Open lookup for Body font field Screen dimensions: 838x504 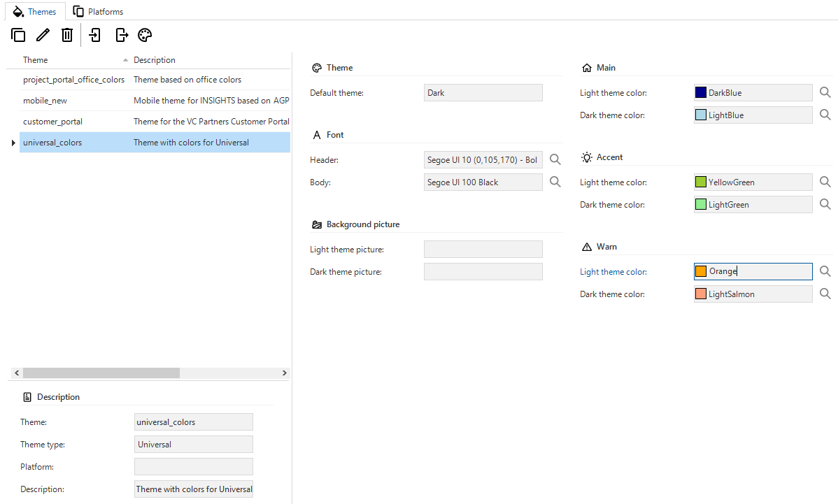pyautogui.click(x=555, y=182)
